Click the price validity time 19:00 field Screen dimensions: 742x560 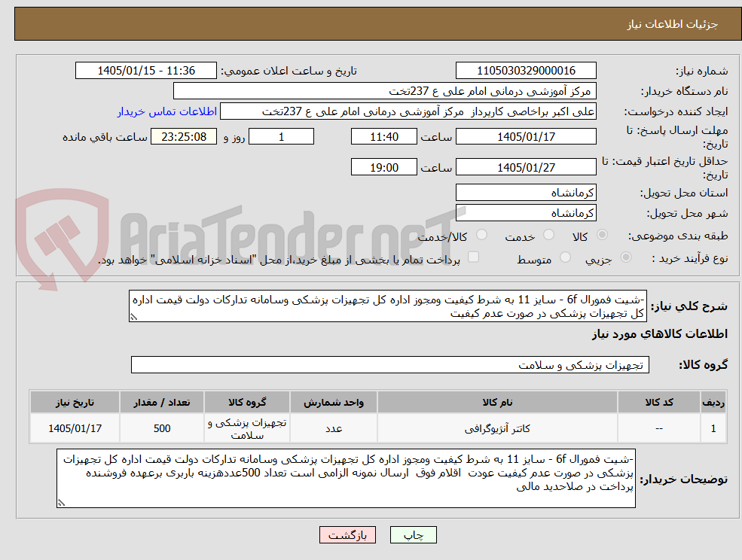[x=383, y=167]
